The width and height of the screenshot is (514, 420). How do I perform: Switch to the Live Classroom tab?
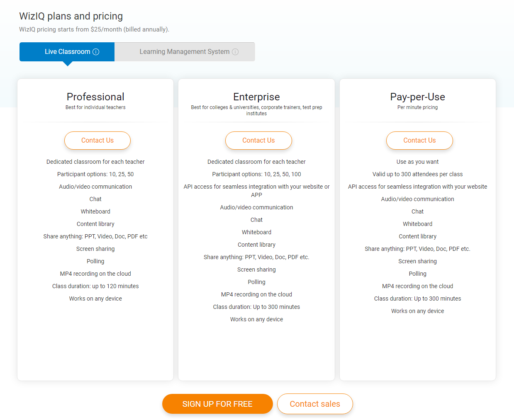[67, 52]
